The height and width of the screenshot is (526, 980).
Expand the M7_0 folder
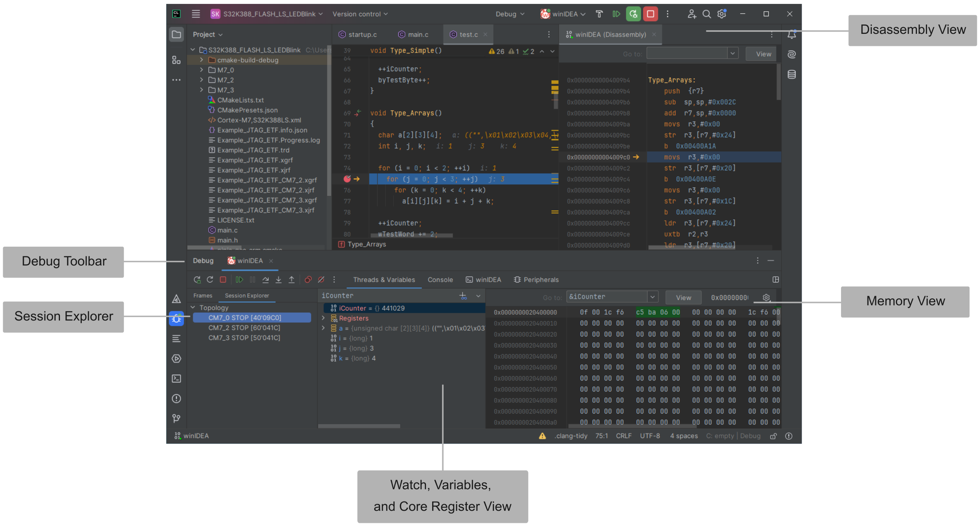[x=201, y=70]
